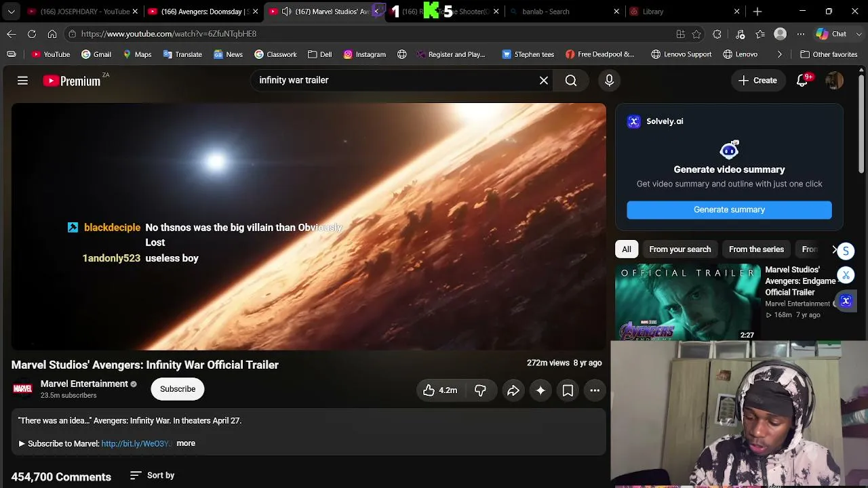868x488 pixels.
Task: Open the bit.ly Marvel subscribe link
Action: (135, 443)
